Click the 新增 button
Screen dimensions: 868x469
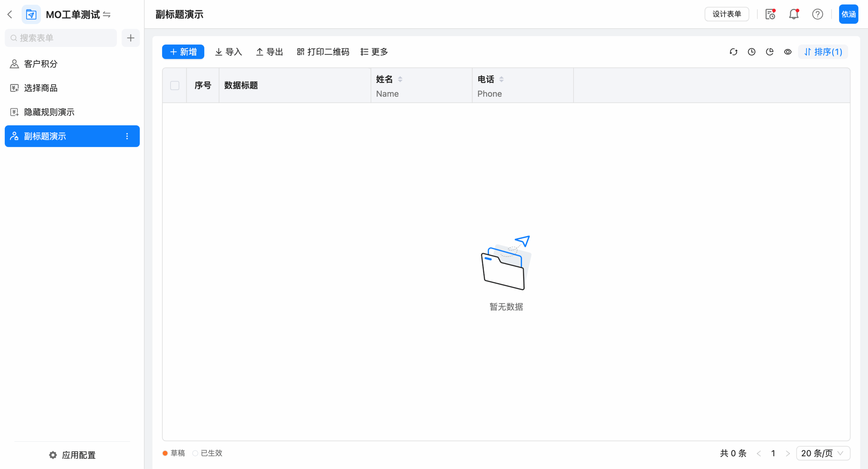[x=183, y=52]
